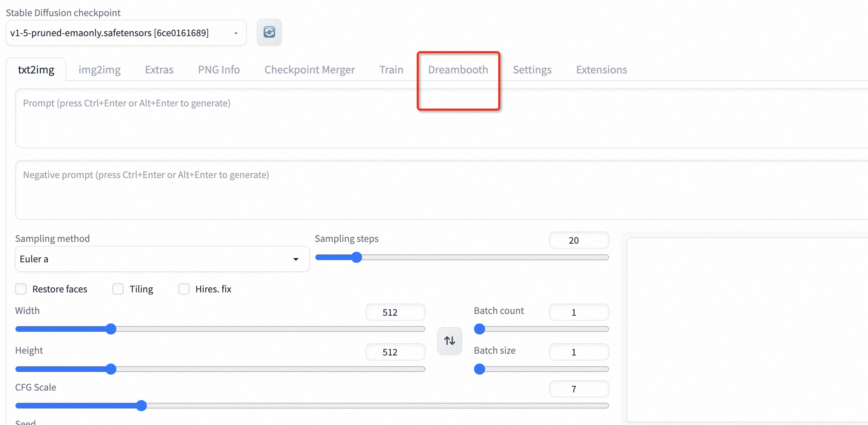Click the Stable Diffusion checkpoint label

pyautogui.click(x=63, y=13)
